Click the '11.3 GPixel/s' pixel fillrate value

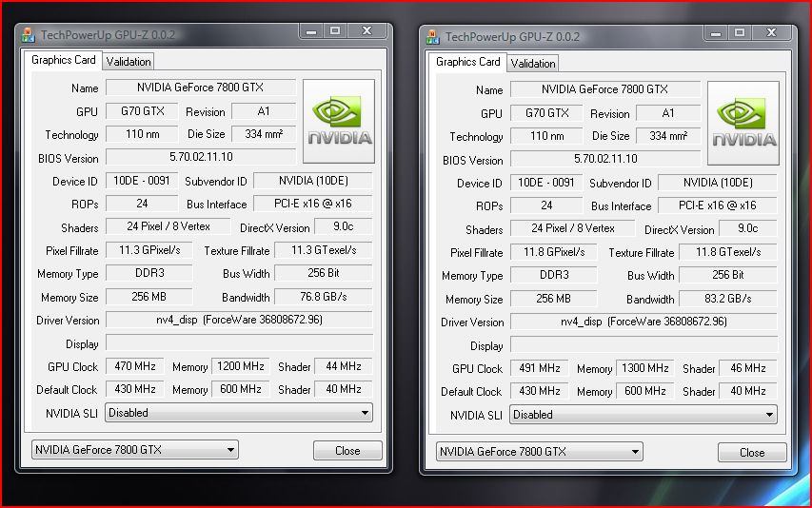point(149,250)
